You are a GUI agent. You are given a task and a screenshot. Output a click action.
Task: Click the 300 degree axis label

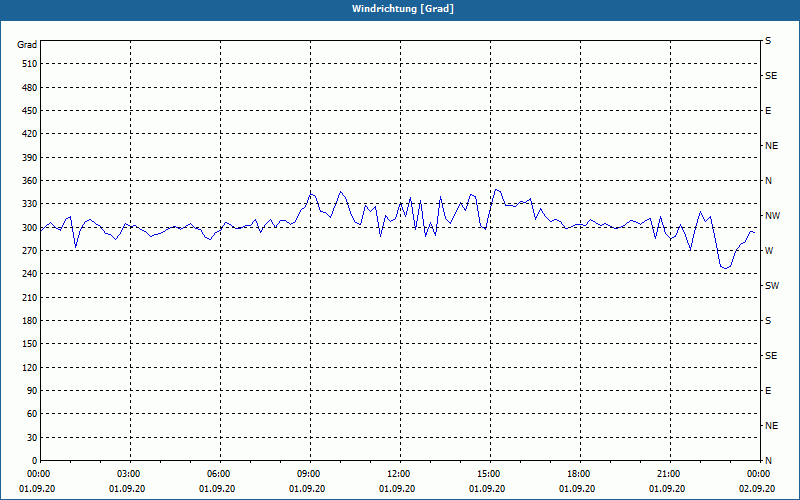point(30,228)
